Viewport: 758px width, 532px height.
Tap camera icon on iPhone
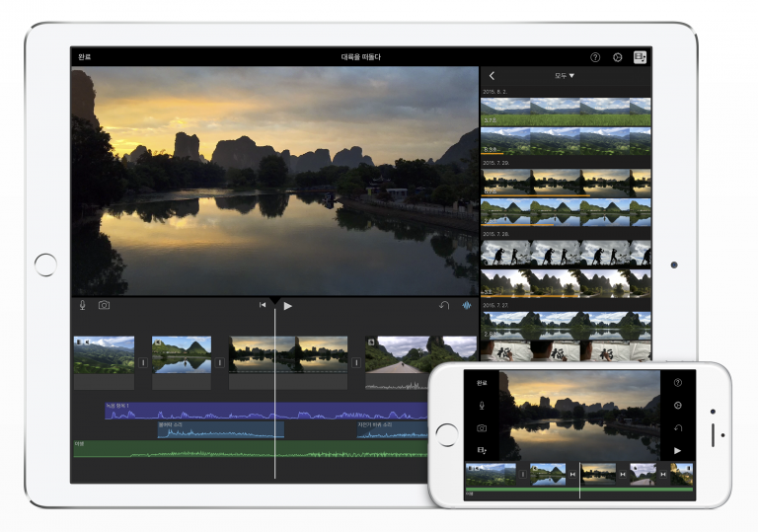[x=482, y=428]
